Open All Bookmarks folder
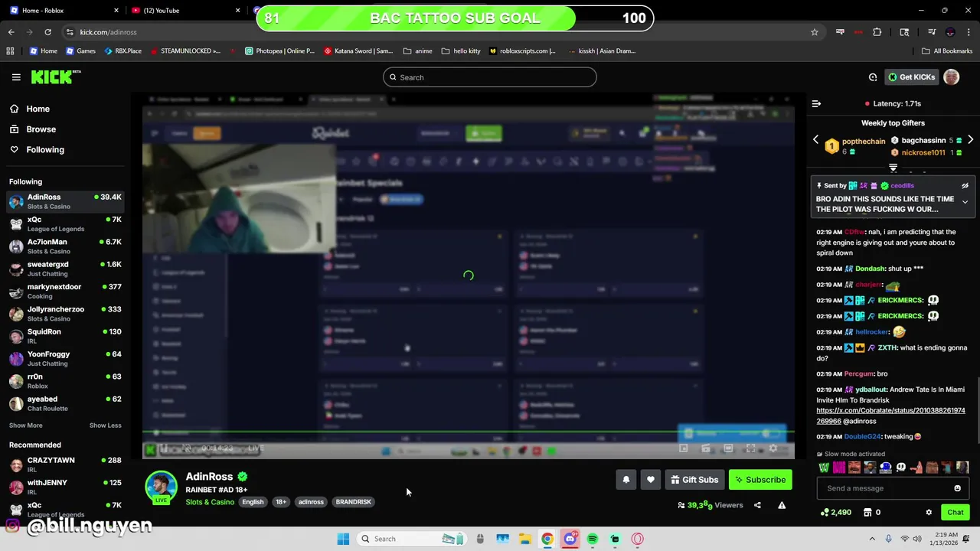Image resolution: width=980 pixels, height=551 pixels. click(947, 51)
